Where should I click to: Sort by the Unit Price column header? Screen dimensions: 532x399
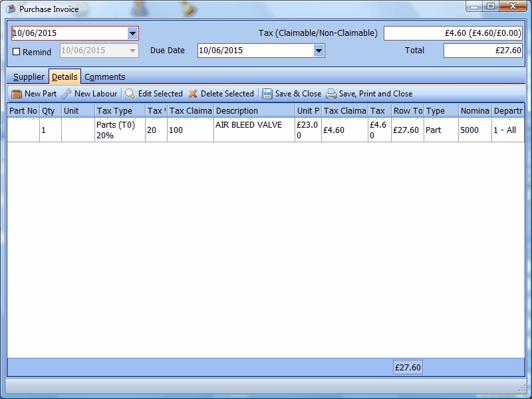click(308, 111)
